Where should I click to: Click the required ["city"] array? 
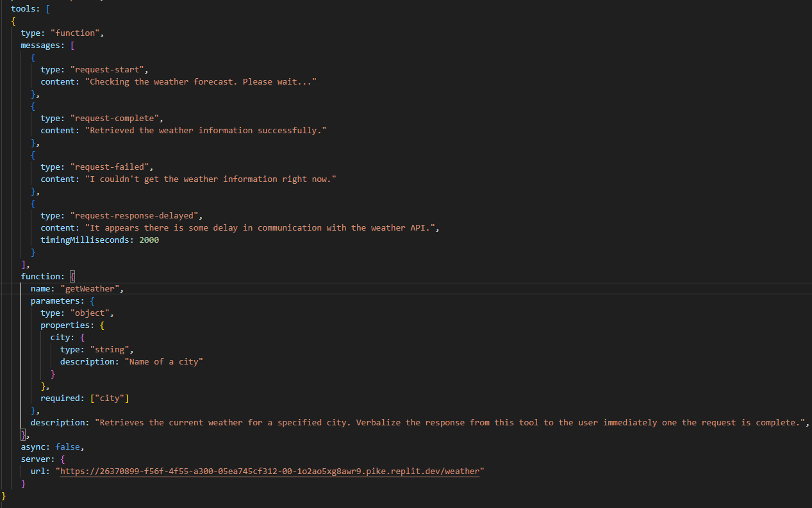pos(109,398)
